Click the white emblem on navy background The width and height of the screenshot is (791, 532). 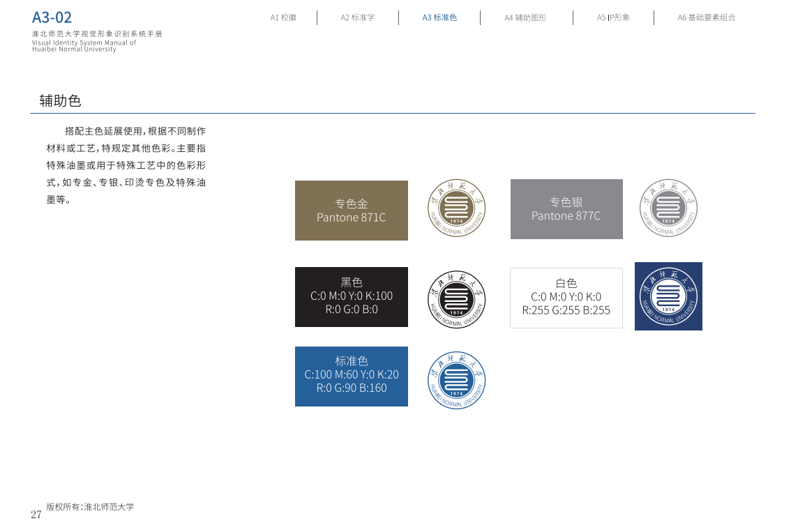[668, 296]
